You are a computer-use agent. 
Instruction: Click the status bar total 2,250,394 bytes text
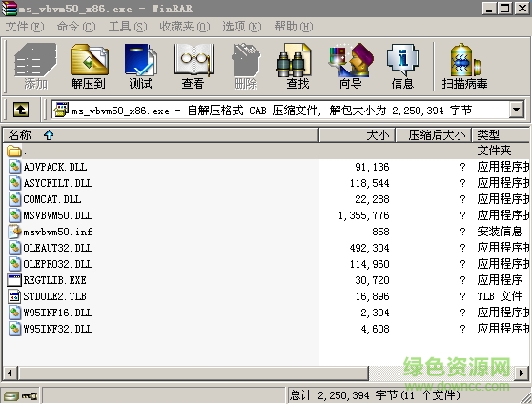[375, 395]
